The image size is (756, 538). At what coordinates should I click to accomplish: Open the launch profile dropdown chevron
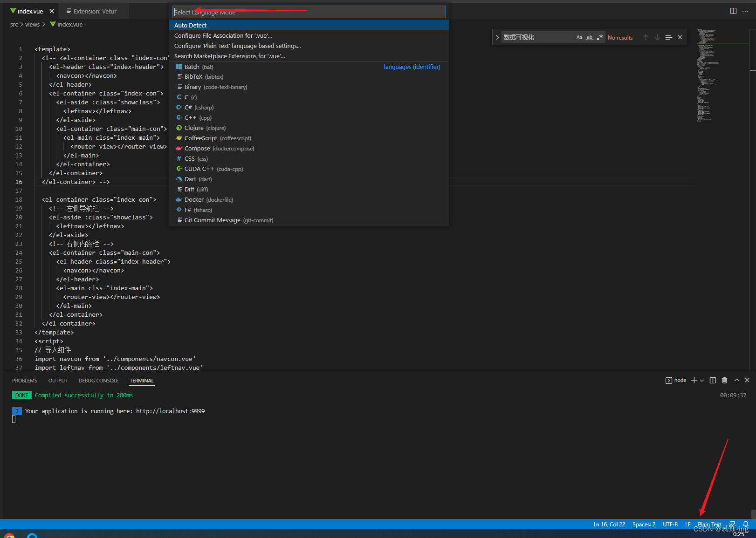click(702, 381)
